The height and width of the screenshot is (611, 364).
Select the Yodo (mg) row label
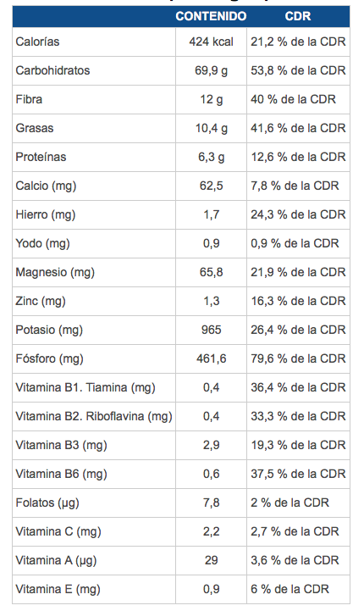click(x=43, y=243)
